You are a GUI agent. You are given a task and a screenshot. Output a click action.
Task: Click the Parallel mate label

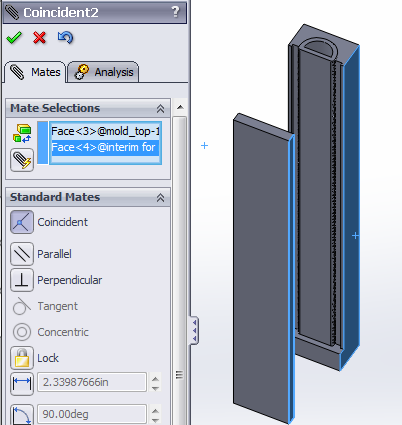54,254
